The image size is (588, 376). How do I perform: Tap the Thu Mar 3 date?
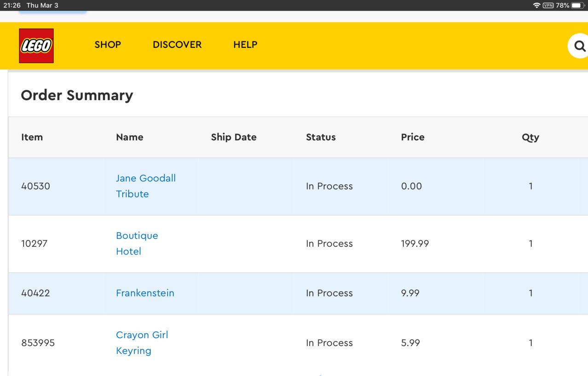[42, 6]
